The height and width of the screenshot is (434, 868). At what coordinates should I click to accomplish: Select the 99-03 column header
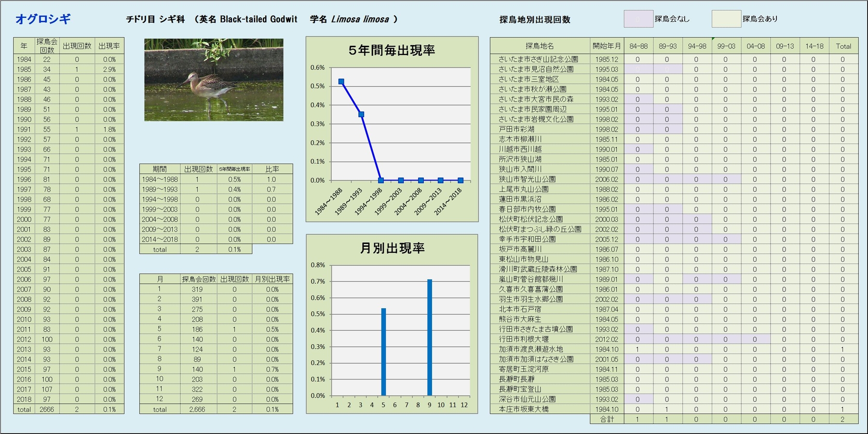coord(726,46)
